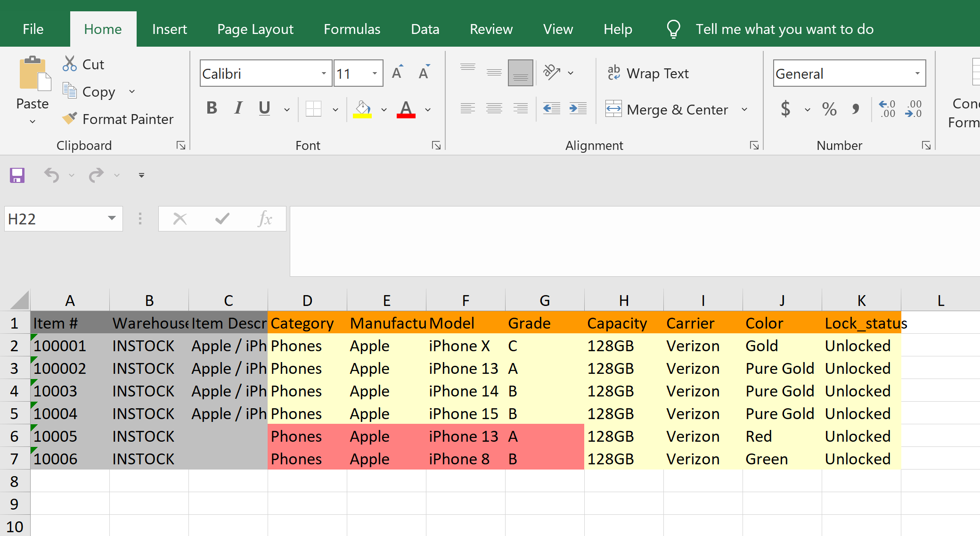Screen dimensions: 980x536
Task: Switch to the Data tab
Action: tap(425, 29)
